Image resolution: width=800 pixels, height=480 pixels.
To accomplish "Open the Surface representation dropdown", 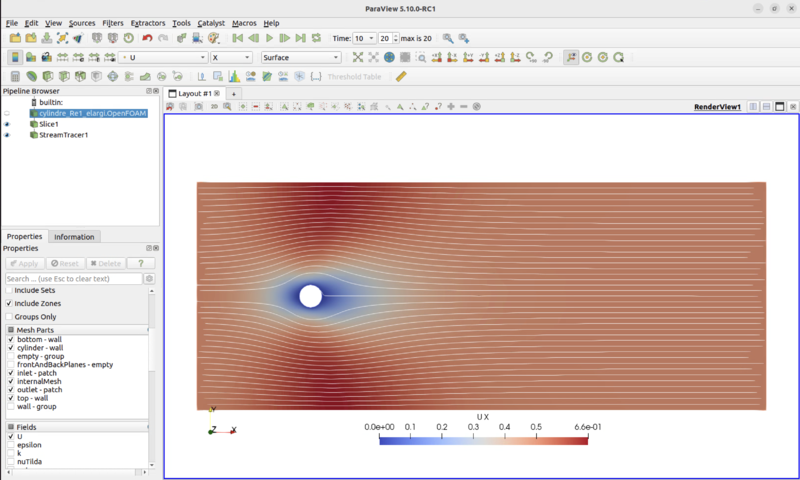I will click(301, 58).
